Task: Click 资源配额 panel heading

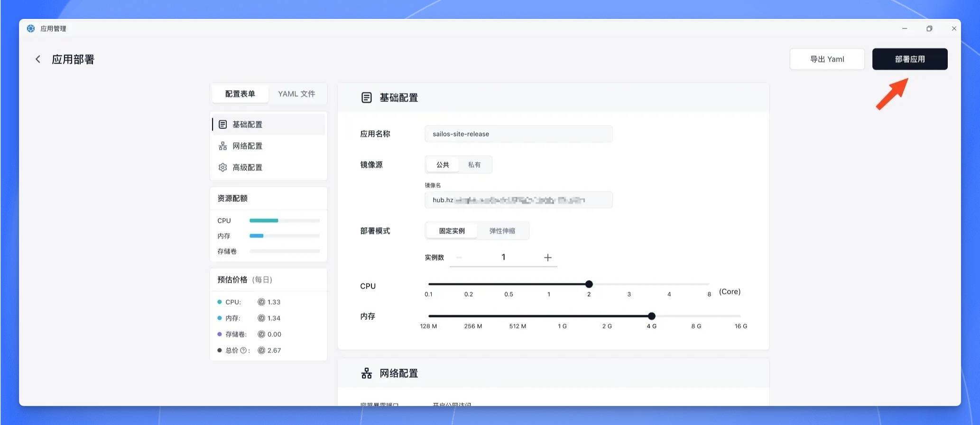Action: coord(232,198)
